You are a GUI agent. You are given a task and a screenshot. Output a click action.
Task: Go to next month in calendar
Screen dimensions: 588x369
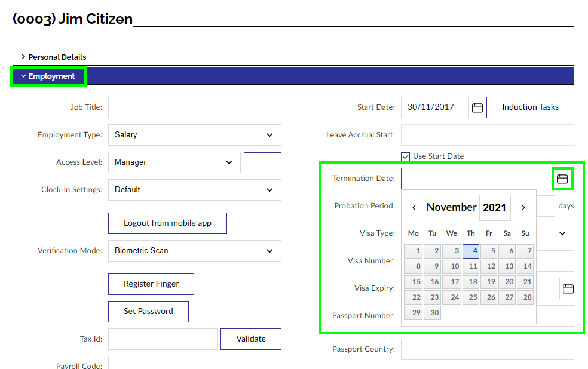pos(523,208)
